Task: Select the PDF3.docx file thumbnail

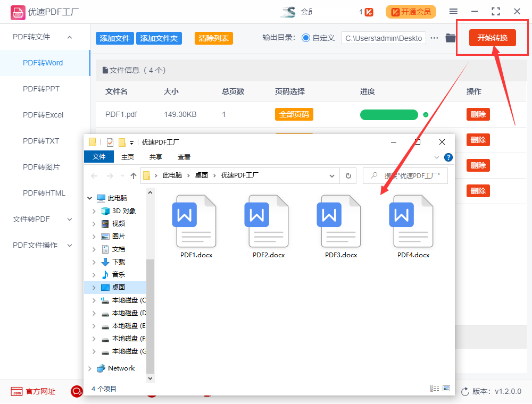Action: pos(340,222)
